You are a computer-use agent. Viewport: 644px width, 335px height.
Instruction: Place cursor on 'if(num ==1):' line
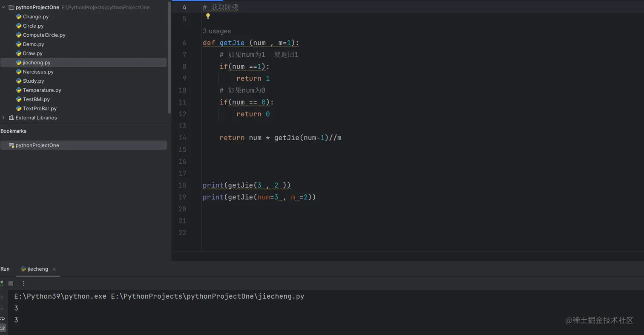[244, 67]
